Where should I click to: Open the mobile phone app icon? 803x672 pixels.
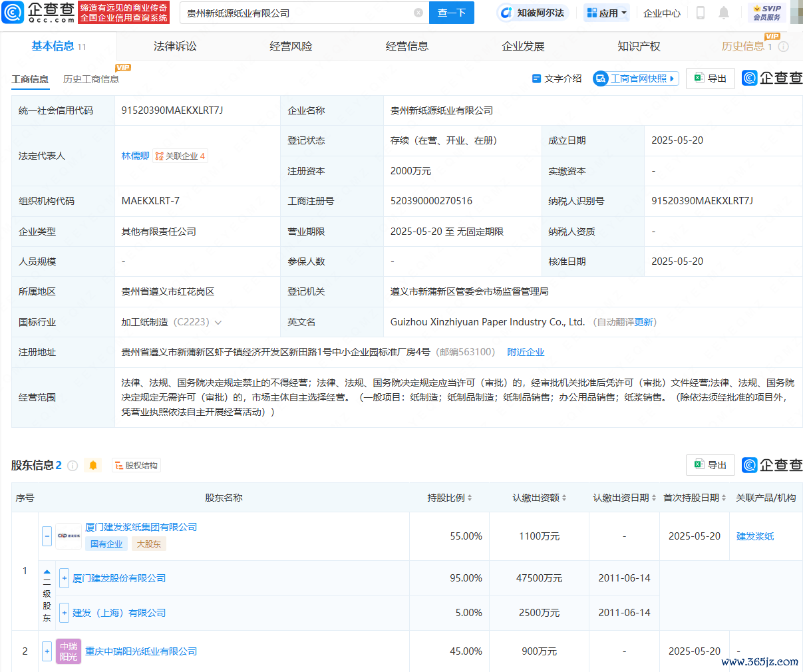point(701,13)
